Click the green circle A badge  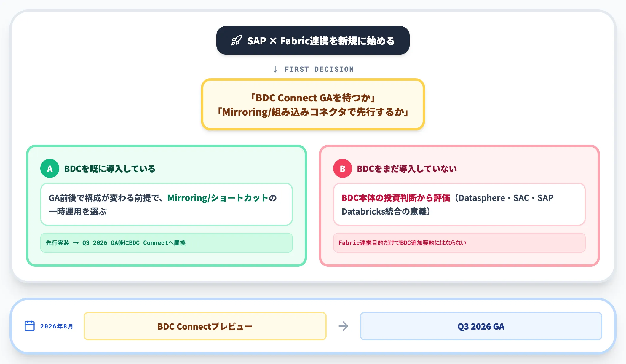(49, 168)
